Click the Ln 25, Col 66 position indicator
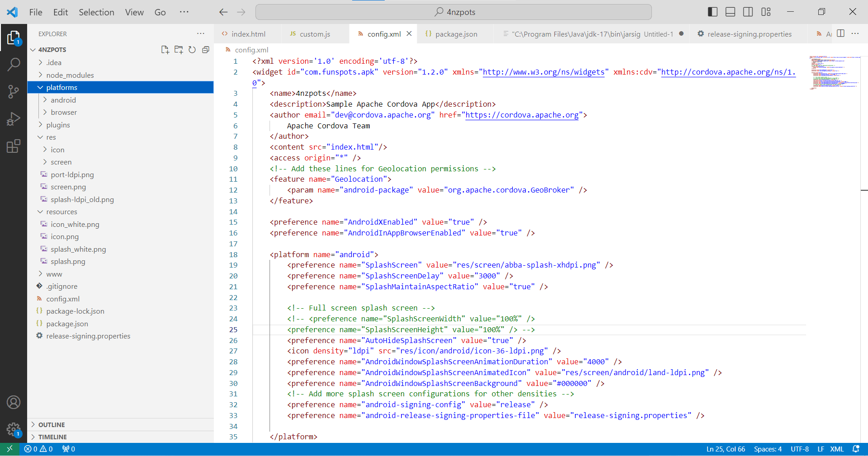The image size is (868, 456). coord(726,449)
